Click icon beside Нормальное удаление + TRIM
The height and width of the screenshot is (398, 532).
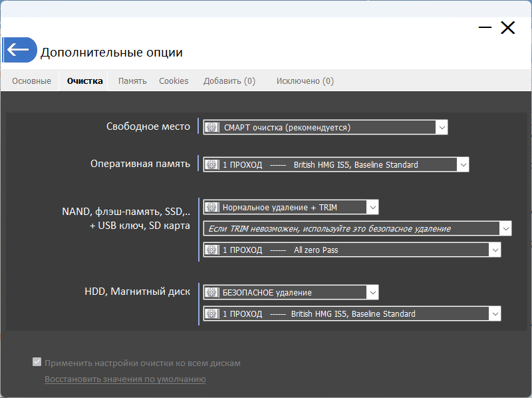(x=212, y=208)
